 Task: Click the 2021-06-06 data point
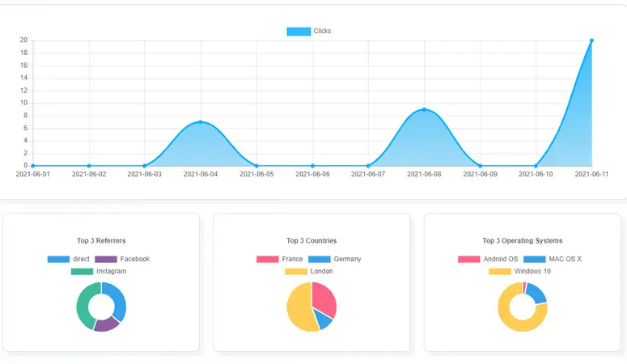pyautogui.click(x=313, y=166)
